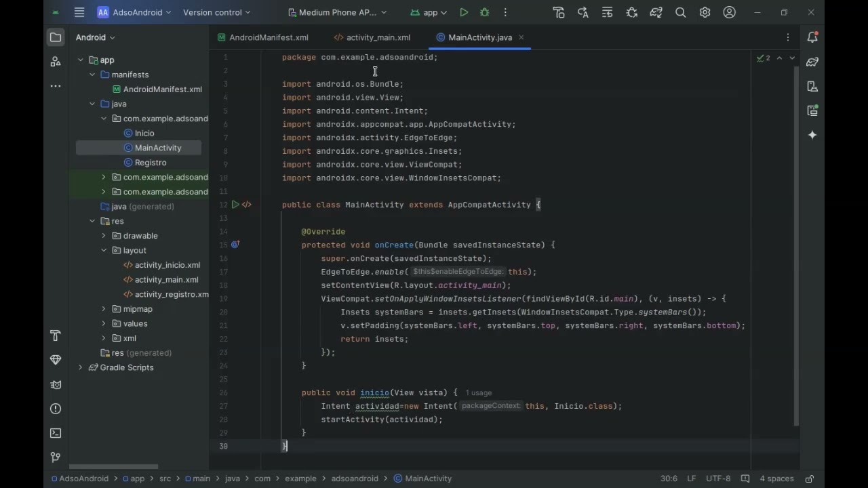Viewport: 868px width, 488px height.
Task: Open the Android project view dropdown
Action: [x=96, y=37]
